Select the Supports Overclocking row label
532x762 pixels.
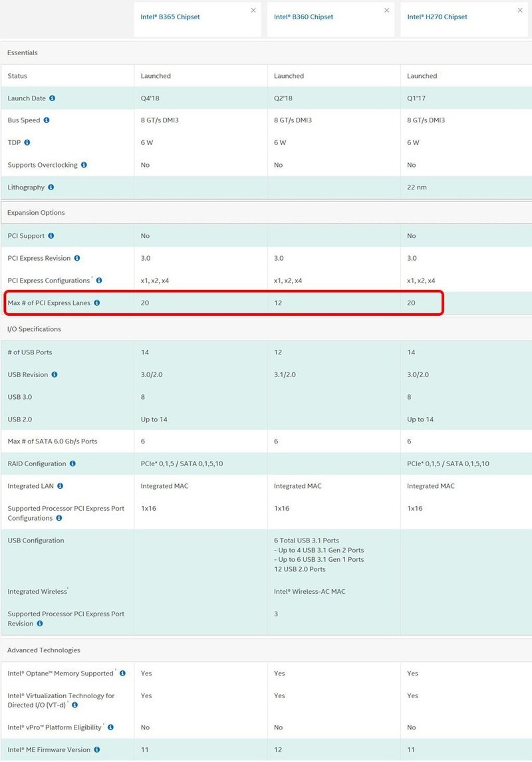pos(43,165)
